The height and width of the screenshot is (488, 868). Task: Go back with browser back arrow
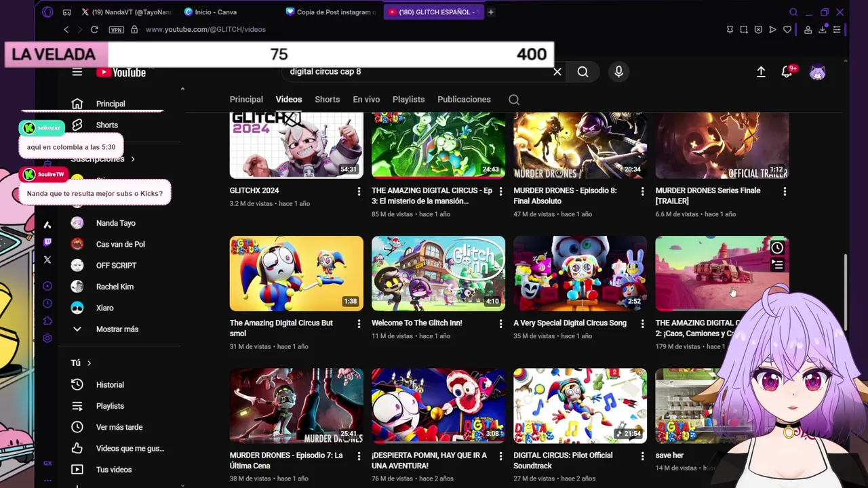66,30
